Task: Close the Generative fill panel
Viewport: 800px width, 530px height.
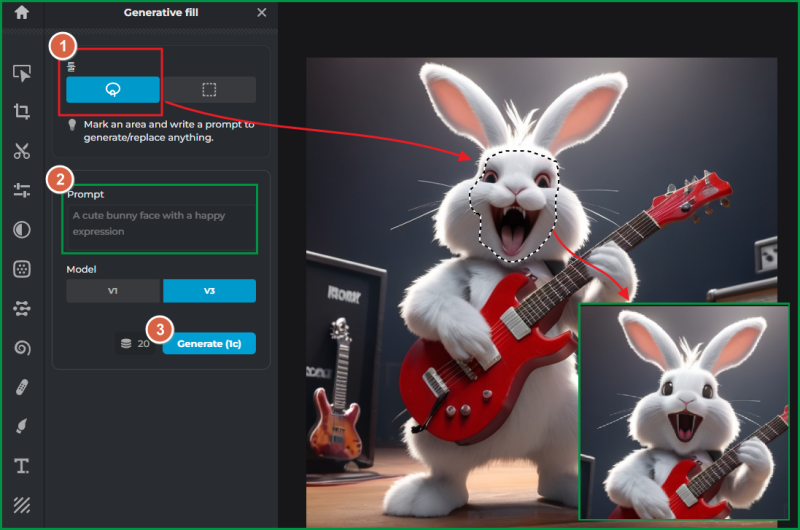Action: click(x=262, y=12)
